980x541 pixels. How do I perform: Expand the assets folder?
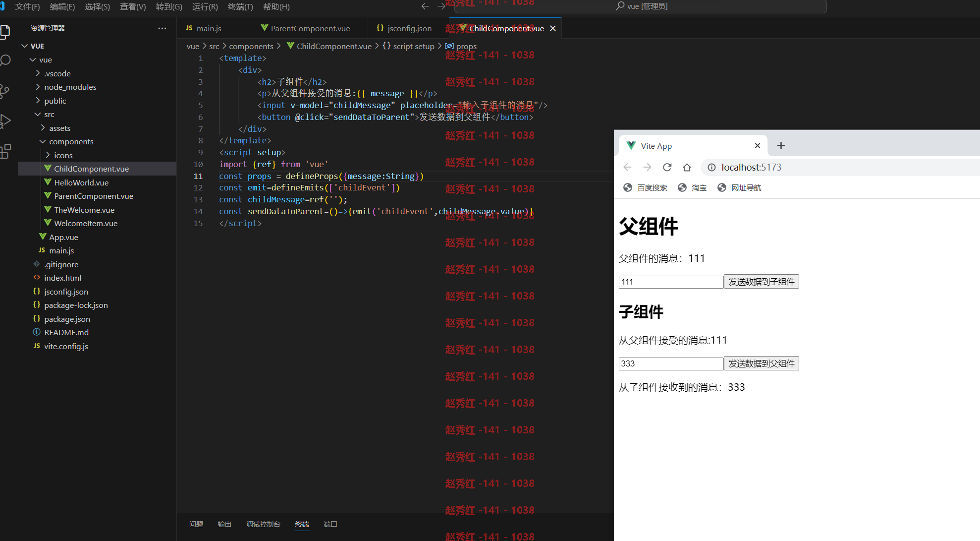[43, 127]
